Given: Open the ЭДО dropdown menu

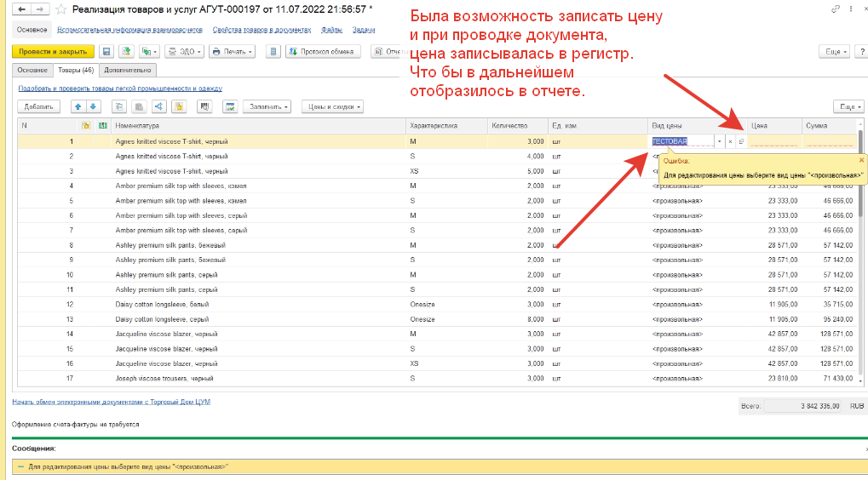Looking at the screenshot, I should click(x=184, y=51).
